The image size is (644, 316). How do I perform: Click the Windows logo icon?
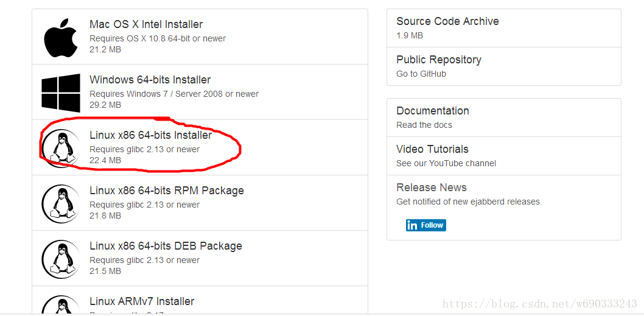pyautogui.click(x=61, y=93)
